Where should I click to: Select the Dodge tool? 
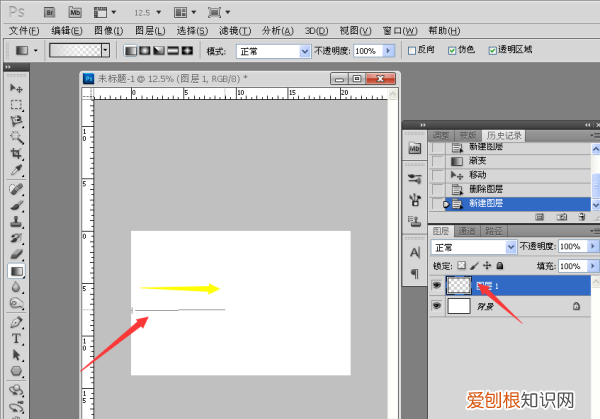(x=16, y=303)
